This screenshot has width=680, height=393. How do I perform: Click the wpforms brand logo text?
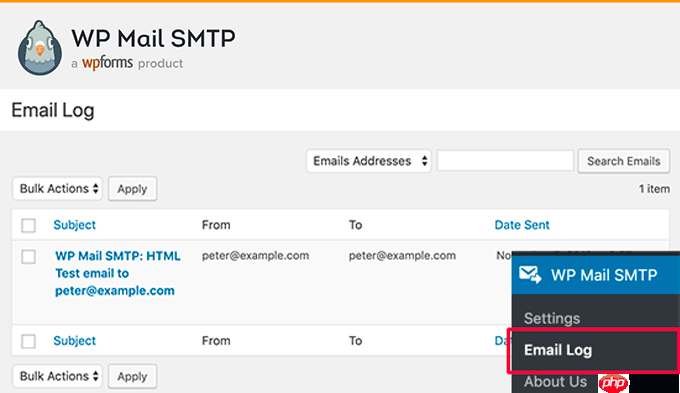(107, 63)
